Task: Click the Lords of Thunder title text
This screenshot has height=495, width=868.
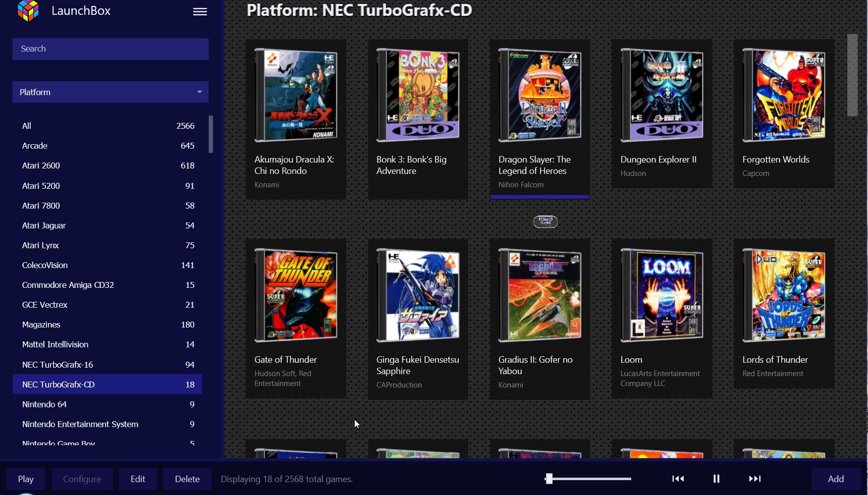Action: pyautogui.click(x=775, y=360)
